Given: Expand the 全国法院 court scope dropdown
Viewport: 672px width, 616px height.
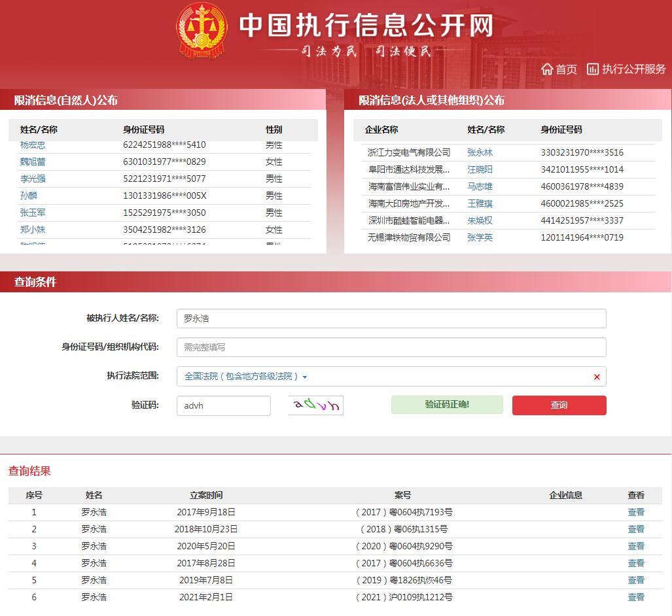Looking at the screenshot, I should 245,377.
